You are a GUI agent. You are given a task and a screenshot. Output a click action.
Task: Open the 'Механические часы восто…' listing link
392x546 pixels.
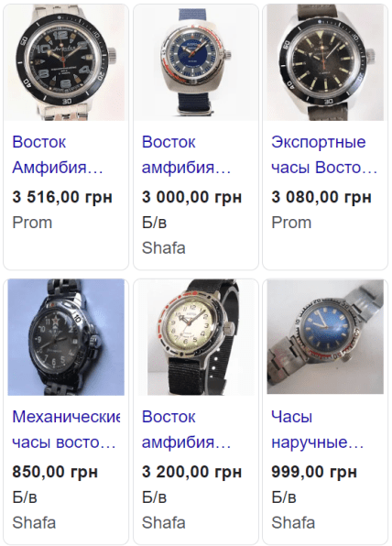pos(66,430)
